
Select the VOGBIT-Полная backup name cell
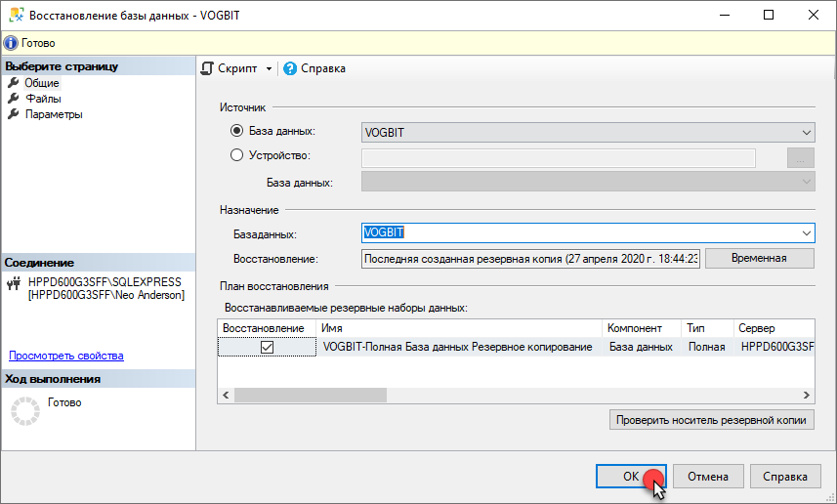click(x=458, y=347)
